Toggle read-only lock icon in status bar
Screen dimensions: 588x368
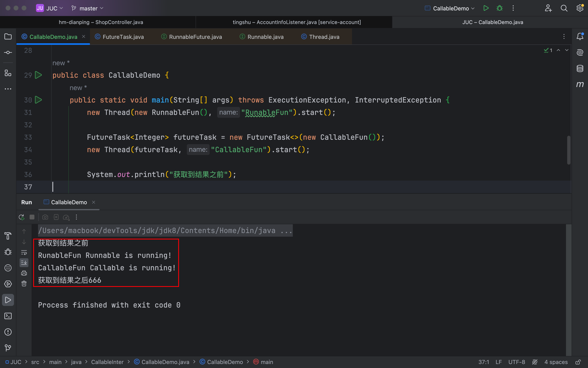[x=578, y=362]
